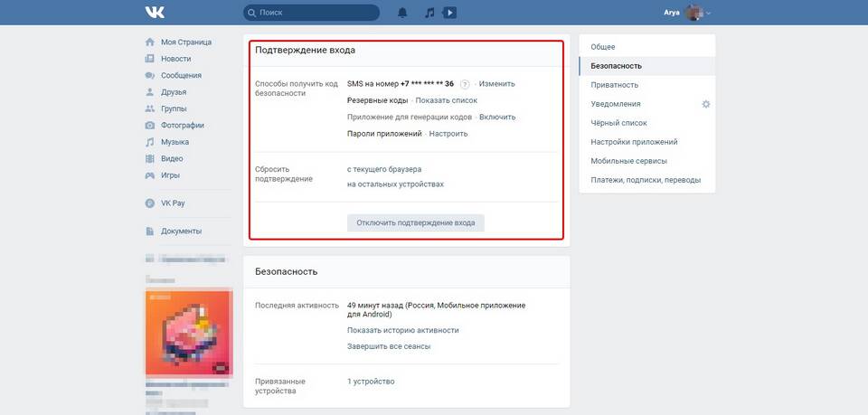Image resolution: width=868 pixels, height=415 pixels.
Task: Click the 1 устройство link
Action: tap(371, 382)
